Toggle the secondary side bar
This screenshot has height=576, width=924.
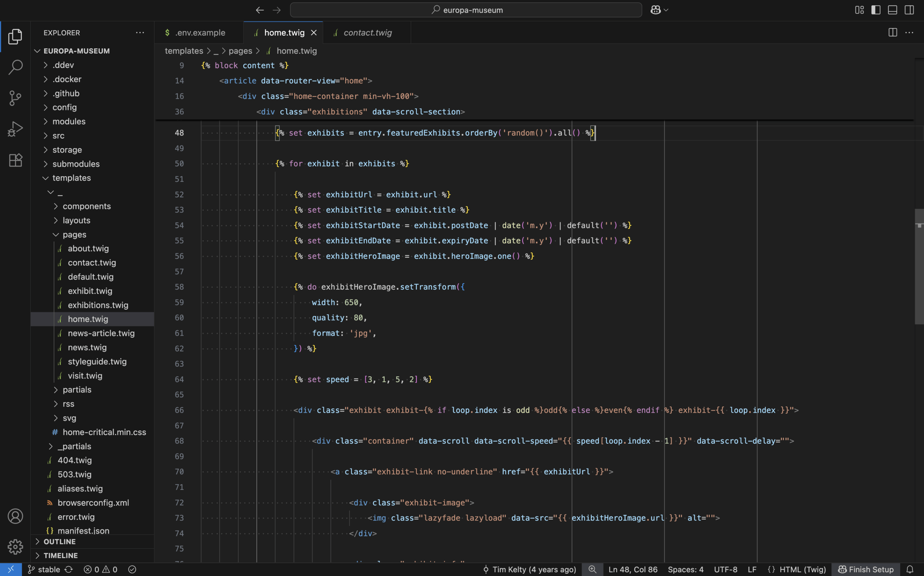point(909,10)
